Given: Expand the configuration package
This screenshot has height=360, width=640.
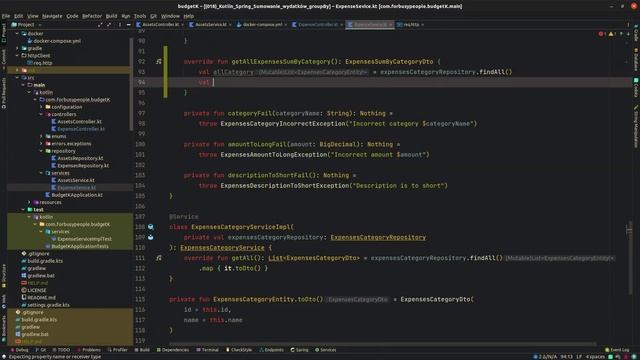Looking at the screenshot, I should pyautogui.click(x=41, y=107).
